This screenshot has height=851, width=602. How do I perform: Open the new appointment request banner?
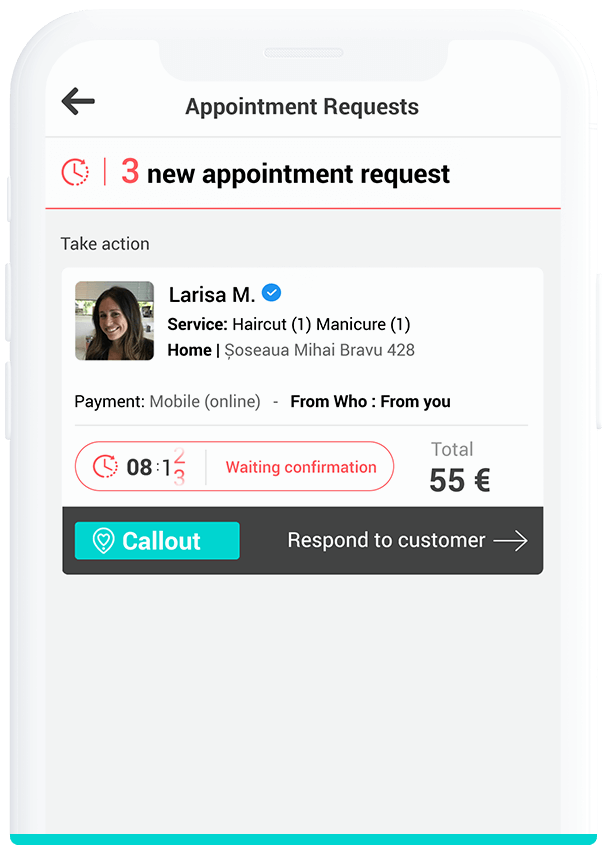tap(303, 173)
